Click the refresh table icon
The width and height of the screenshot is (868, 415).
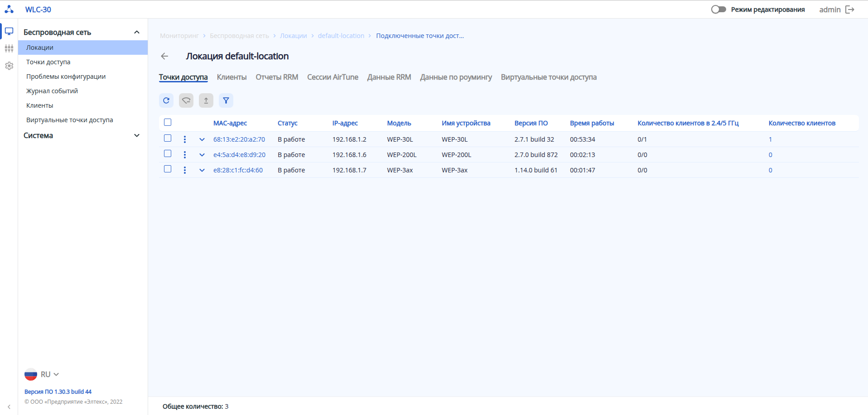coord(166,100)
